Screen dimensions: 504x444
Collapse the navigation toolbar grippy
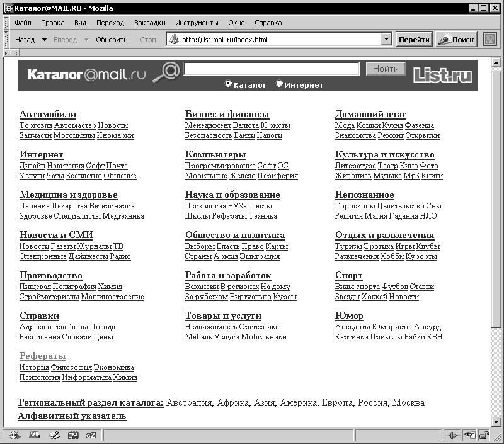click(6, 40)
